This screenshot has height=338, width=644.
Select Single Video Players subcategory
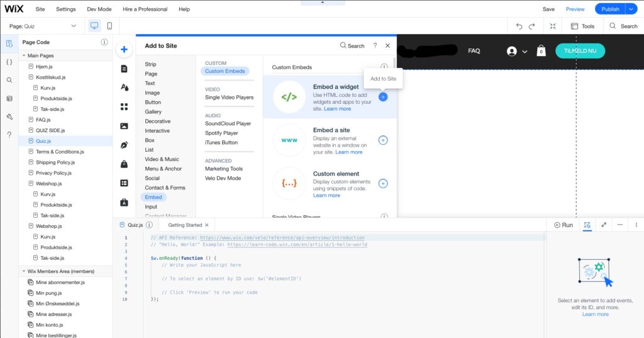pyautogui.click(x=229, y=98)
